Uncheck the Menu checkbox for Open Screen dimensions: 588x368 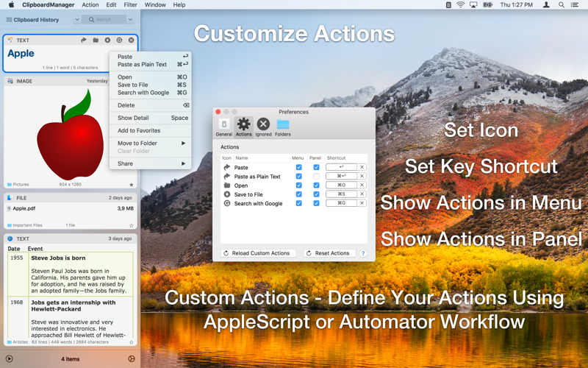(299, 185)
